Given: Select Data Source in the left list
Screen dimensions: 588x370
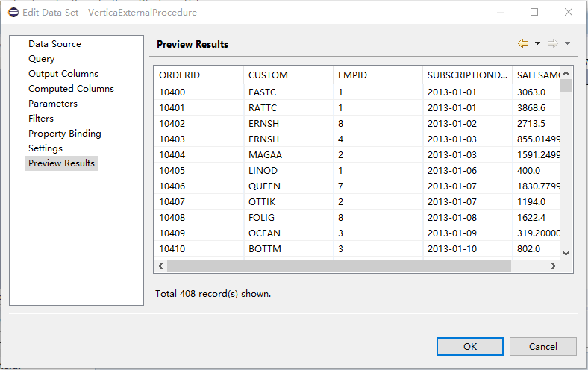Looking at the screenshot, I should [x=54, y=44].
